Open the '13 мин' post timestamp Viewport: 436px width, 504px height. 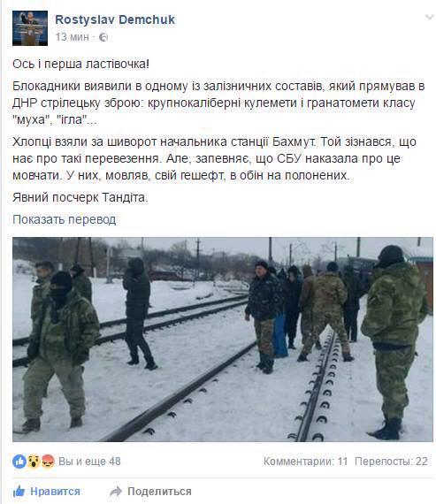point(72,37)
